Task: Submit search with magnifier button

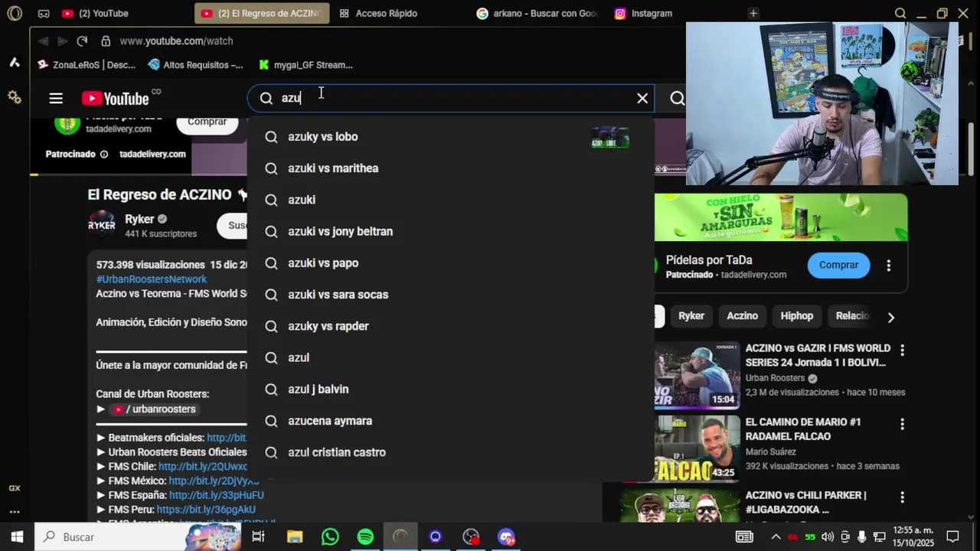Action: (x=677, y=98)
